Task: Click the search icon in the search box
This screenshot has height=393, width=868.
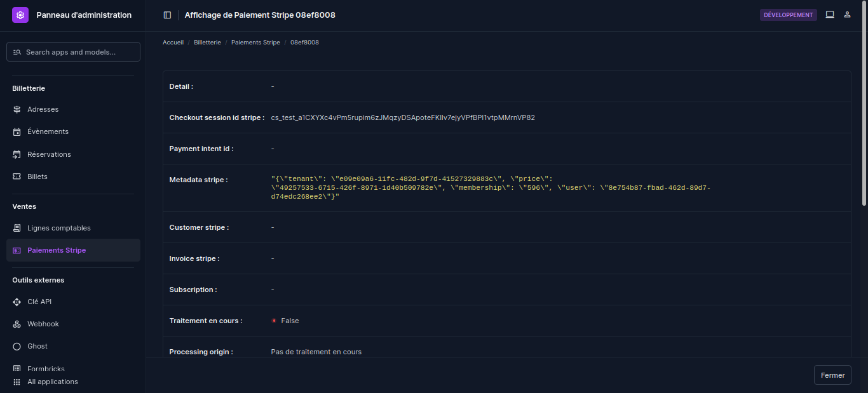Action: (x=17, y=52)
